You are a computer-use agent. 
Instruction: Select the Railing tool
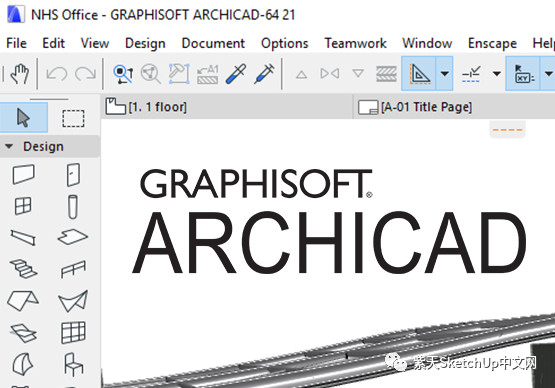[73, 269]
